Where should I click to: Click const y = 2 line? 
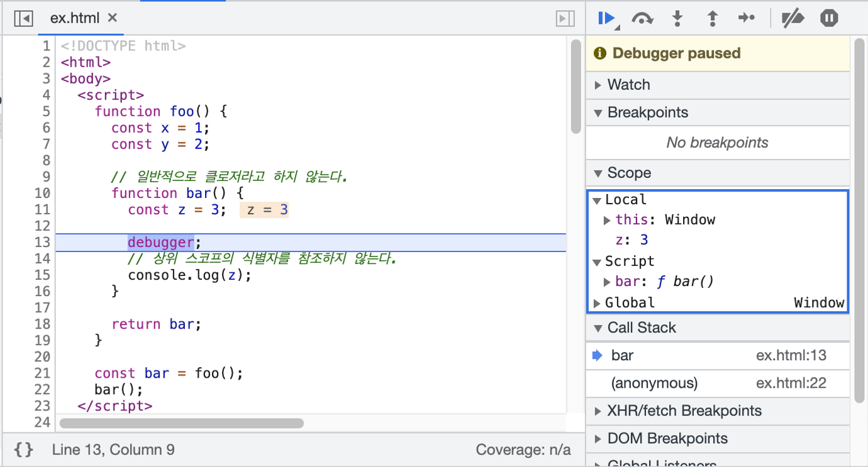click(x=160, y=145)
